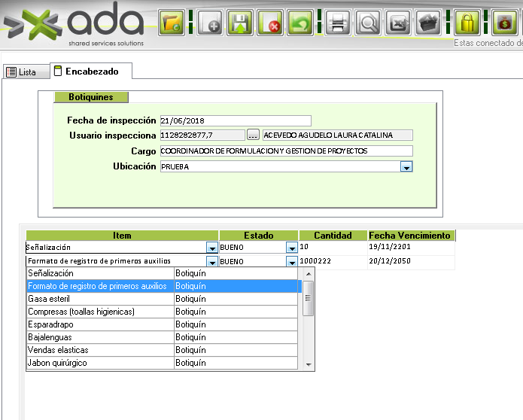Click the Excel export icon

click(400, 23)
